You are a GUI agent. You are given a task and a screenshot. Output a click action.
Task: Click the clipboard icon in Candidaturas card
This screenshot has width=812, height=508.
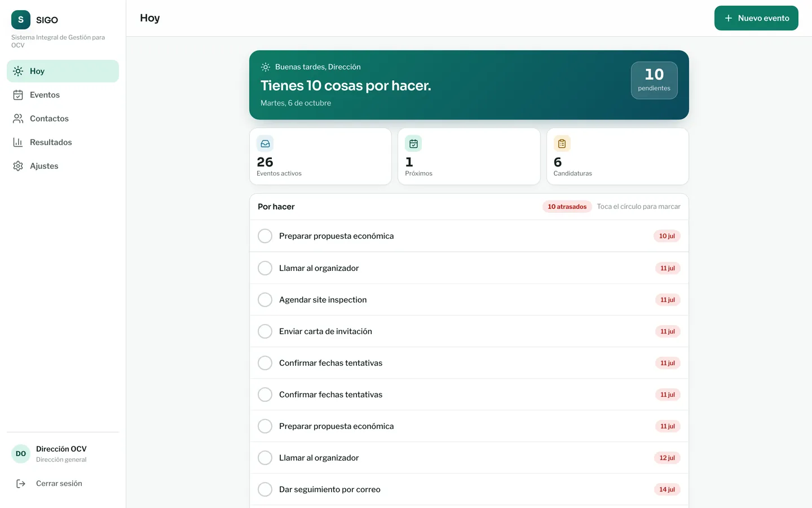(x=562, y=144)
